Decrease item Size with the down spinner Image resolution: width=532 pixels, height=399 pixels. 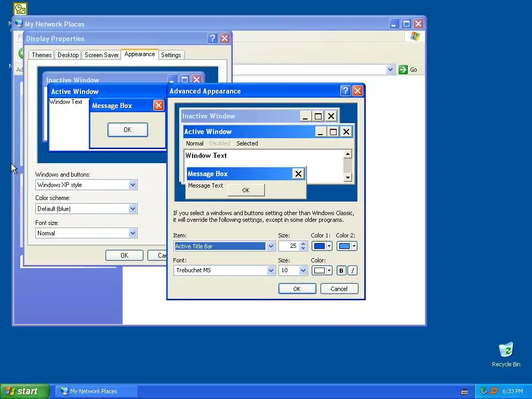tap(303, 248)
